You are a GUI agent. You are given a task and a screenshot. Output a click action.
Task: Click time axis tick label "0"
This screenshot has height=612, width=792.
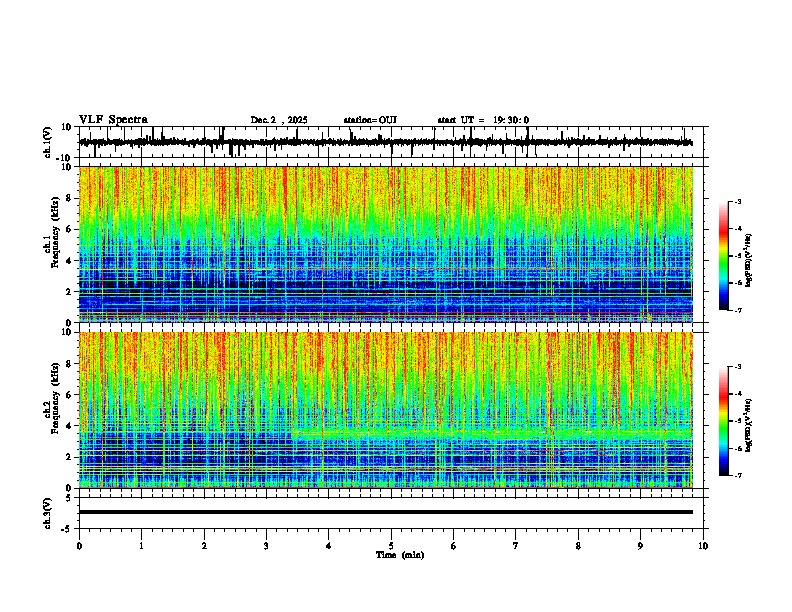(x=79, y=546)
